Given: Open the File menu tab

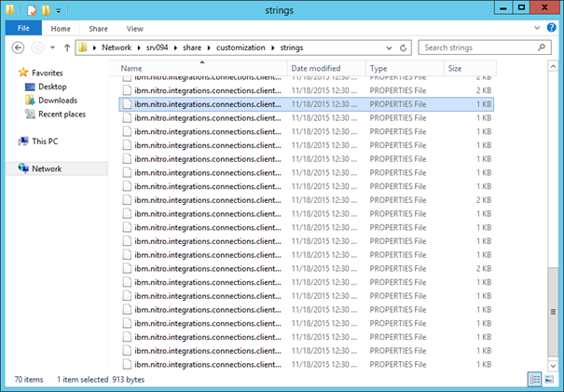Looking at the screenshot, I should pos(23,29).
